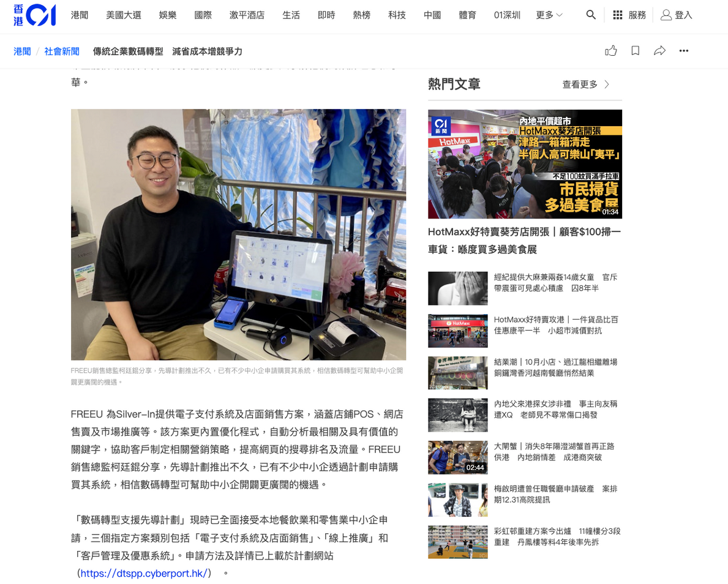
Task: Click the FREEU POS system article photo
Action: (x=238, y=234)
